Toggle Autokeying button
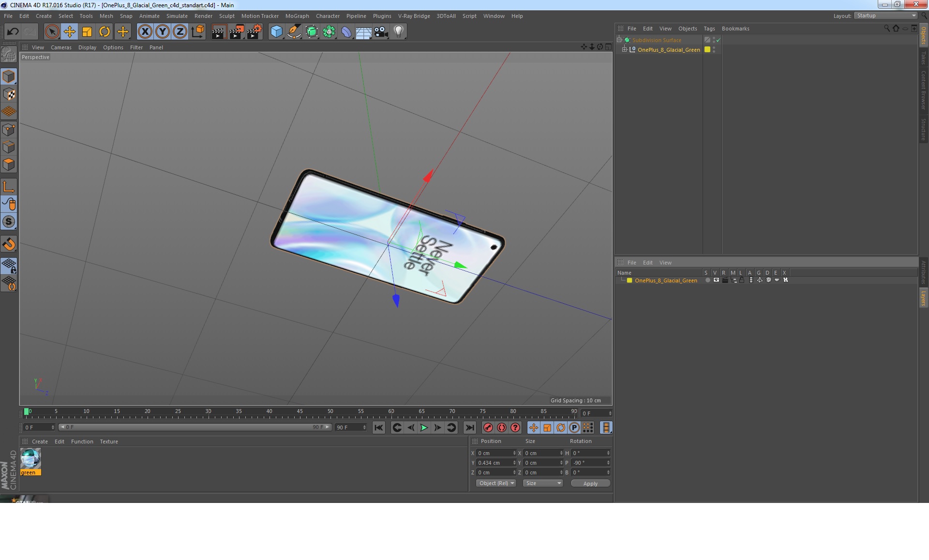 click(502, 427)
